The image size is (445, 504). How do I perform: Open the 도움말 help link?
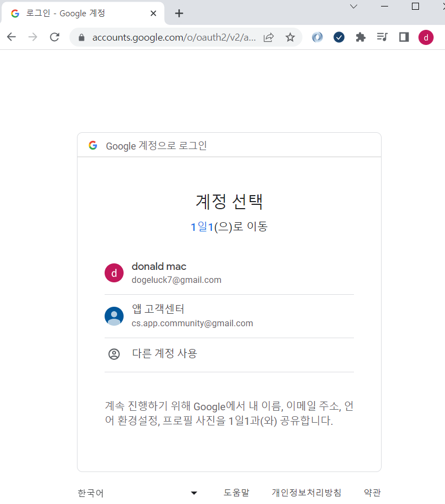tap(236, 493)
